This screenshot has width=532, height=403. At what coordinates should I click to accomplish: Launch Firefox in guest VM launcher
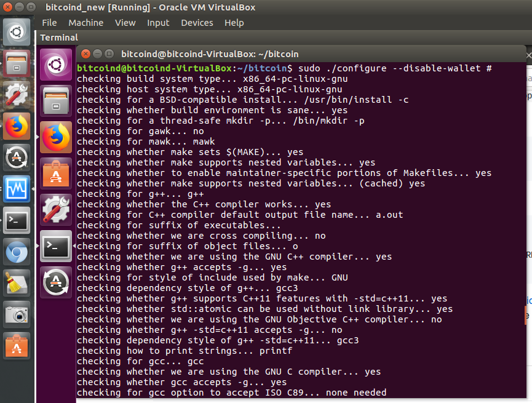pos(56,137)
